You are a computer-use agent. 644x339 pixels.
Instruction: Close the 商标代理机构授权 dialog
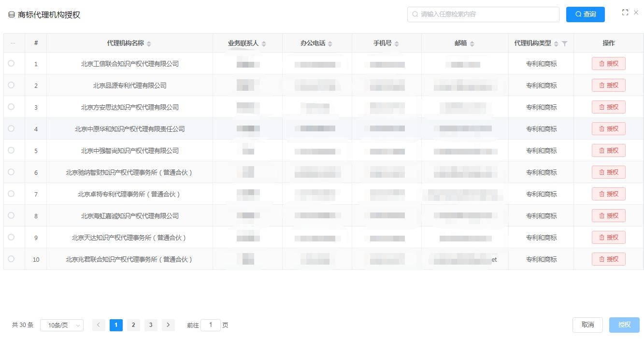pos(636,13)
